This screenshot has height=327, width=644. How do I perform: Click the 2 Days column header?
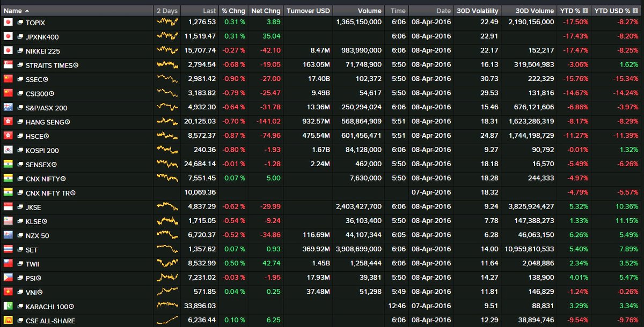pos(167,11)
